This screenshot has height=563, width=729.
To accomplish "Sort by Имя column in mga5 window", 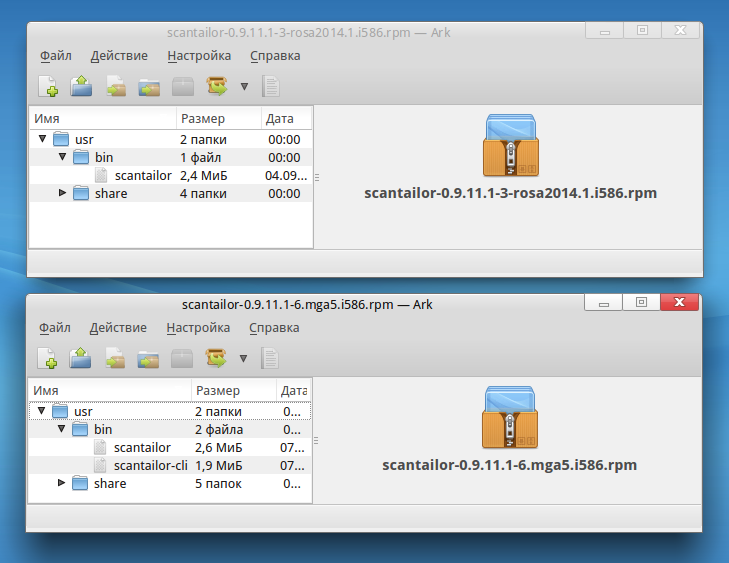I will pyautogui.click(x=110, y=391).
